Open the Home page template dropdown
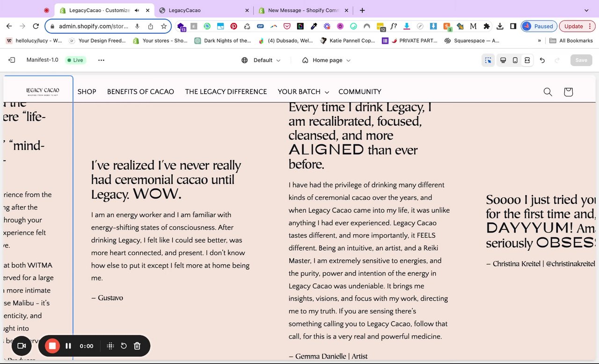Viewport: 599px width, 364px height. point(326,60)
